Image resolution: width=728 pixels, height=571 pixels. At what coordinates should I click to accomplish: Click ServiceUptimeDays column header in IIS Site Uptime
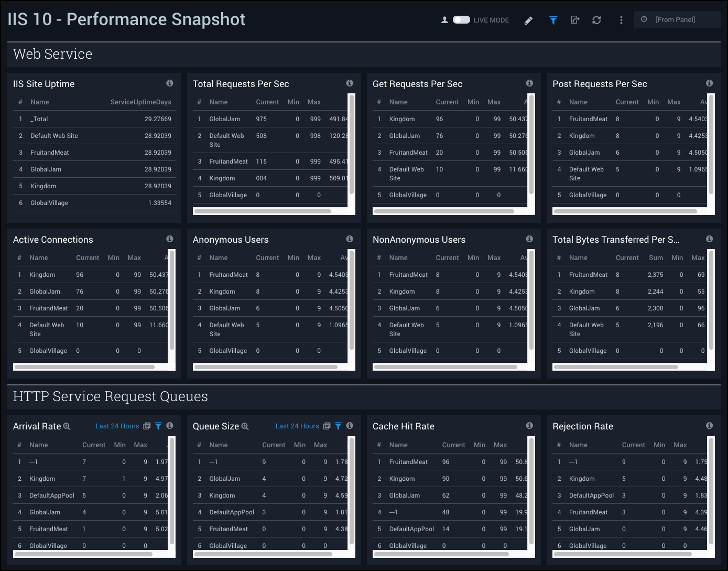click(140, 102)
